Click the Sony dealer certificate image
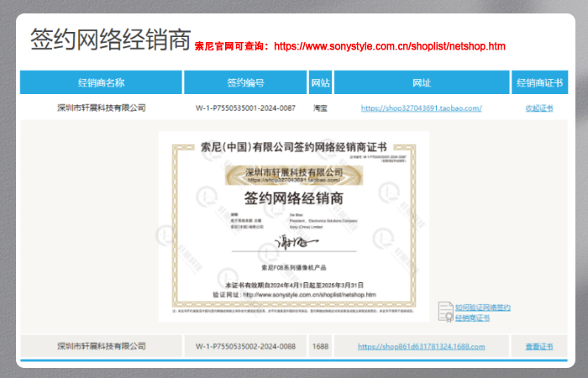 (x=294, y=227)
